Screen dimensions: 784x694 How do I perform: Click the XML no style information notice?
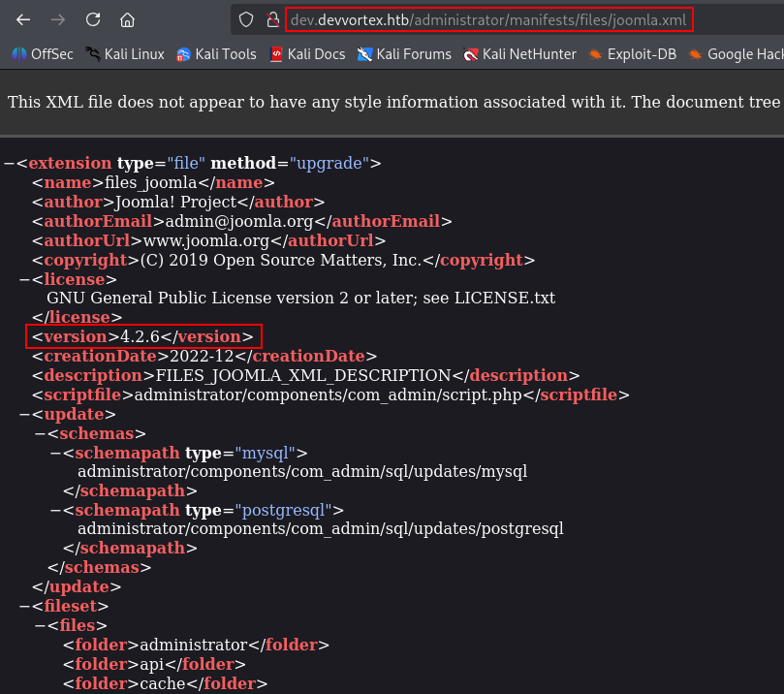pos(394,102)
